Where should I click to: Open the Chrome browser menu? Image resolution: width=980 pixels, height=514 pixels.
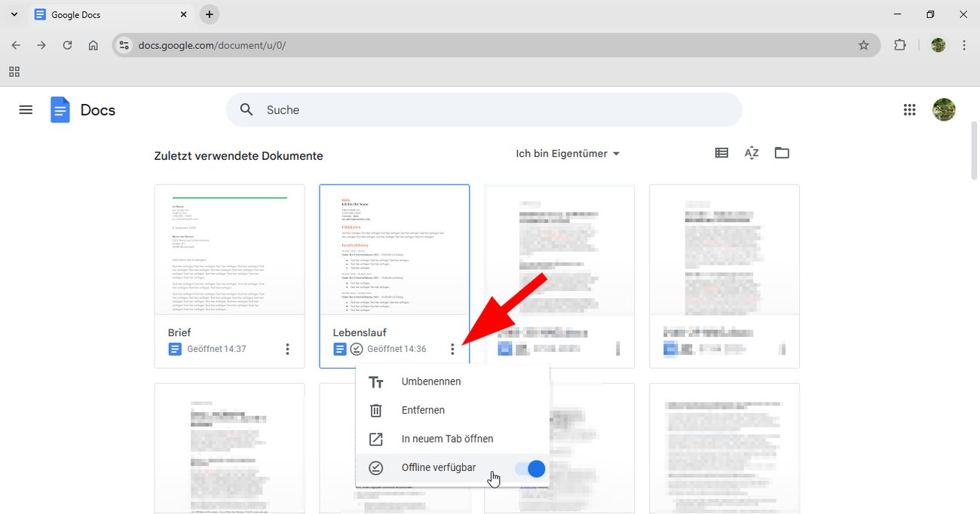click(964, 45)
